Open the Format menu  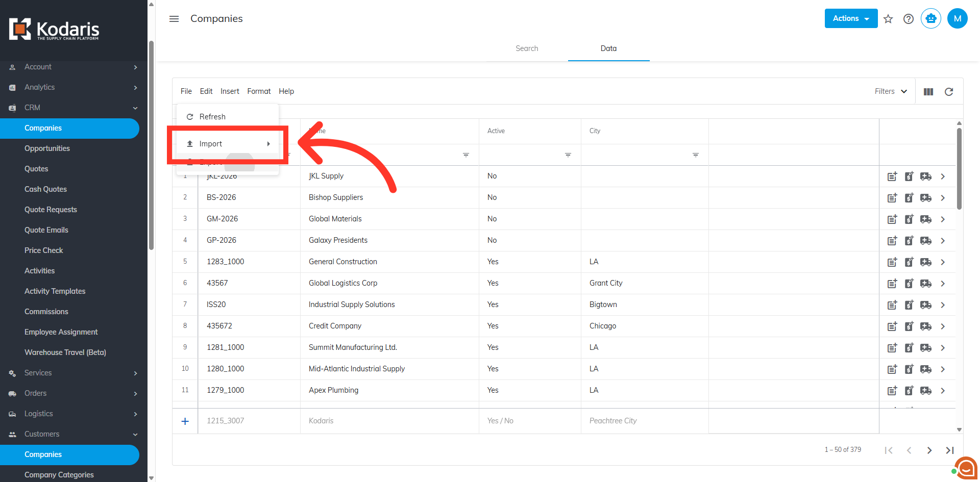259,91
